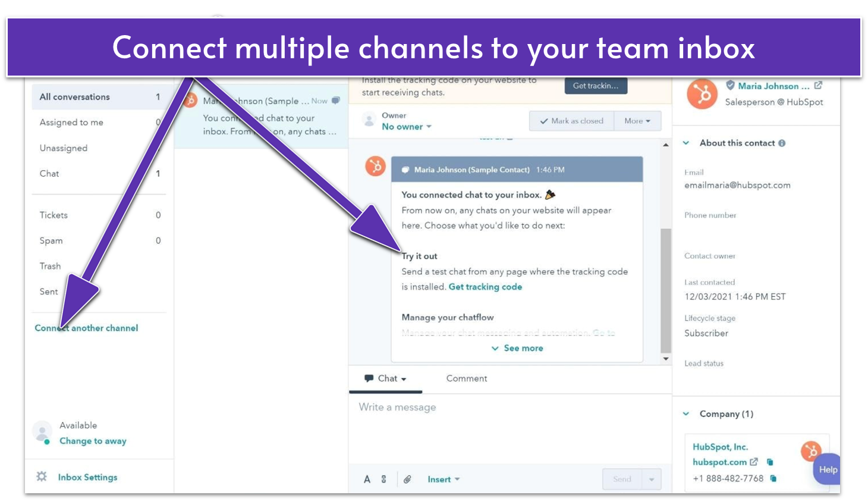Open the Help widget
868x501 pixels.
pyautogui.click(x=827, y=469)
